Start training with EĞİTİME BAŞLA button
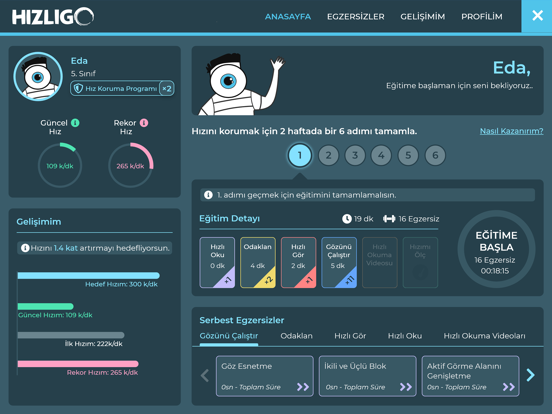The height and width of the screenshot is (414, 552). coord(496,249)
